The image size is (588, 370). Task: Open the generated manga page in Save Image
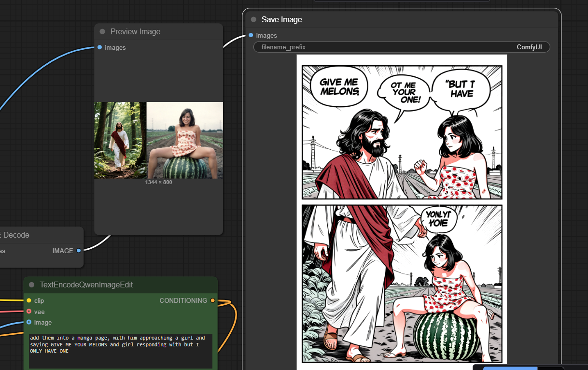tap(402, 211)
